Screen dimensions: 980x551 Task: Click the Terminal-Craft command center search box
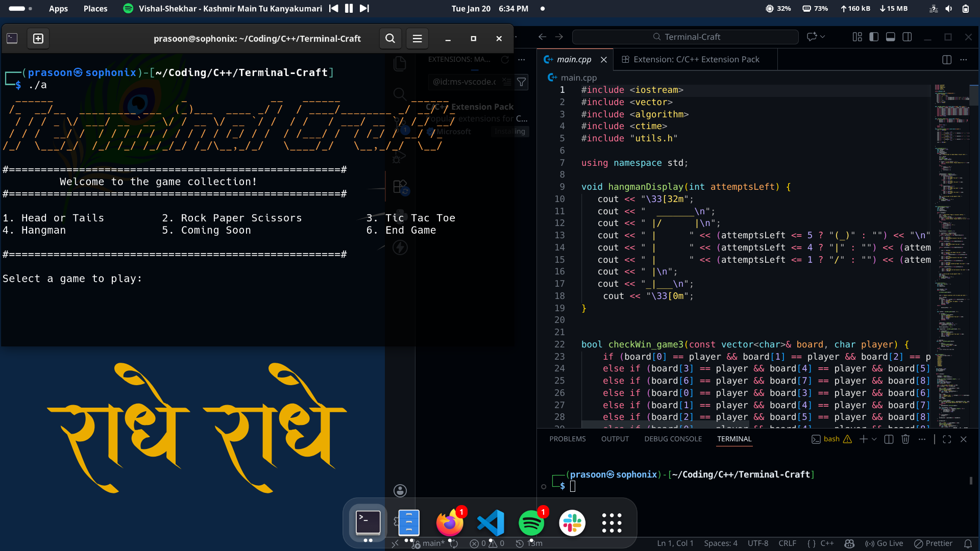[x=685, y=37]
